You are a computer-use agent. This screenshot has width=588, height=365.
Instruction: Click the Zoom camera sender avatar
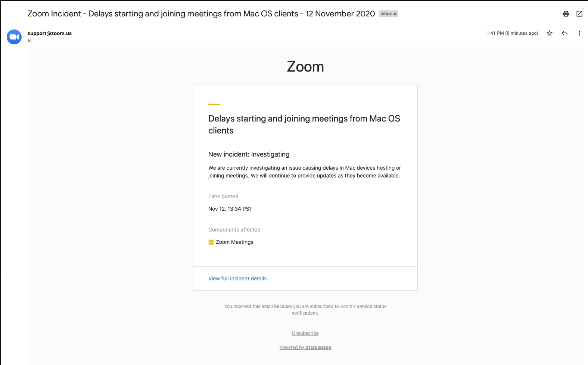pyautogui.click(x=14, y=37)
